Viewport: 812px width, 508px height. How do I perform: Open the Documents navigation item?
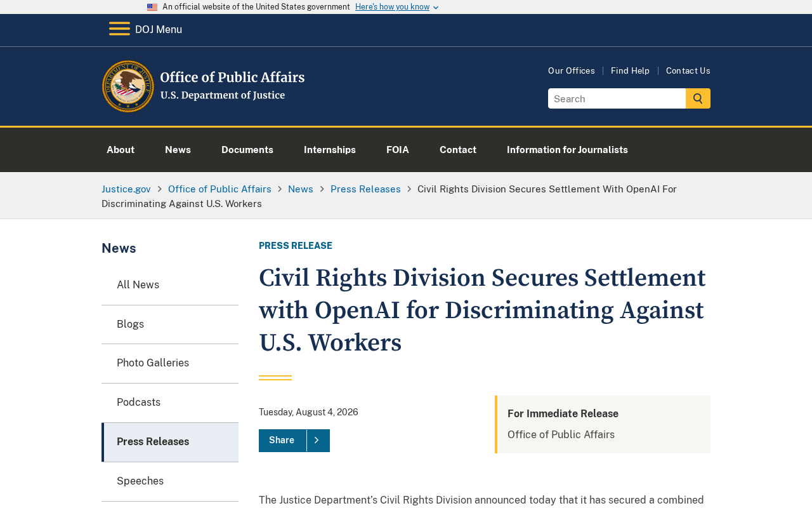(247, 150)
